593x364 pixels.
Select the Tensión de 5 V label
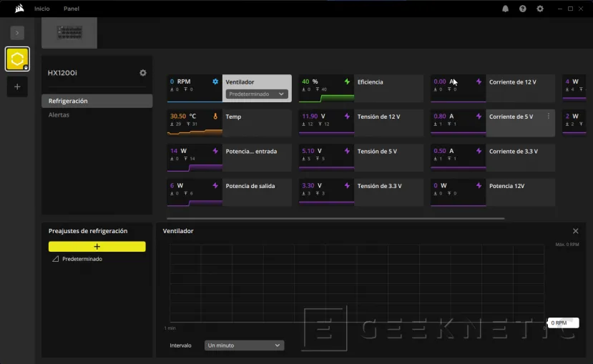pyautogui.click(x=377, y=151)
